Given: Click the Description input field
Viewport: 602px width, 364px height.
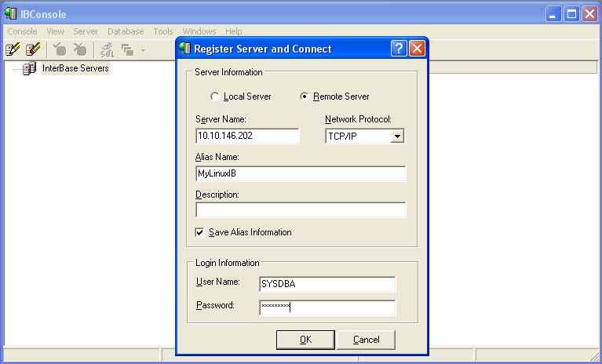Looking at the screenshot, I should (301, 210).
